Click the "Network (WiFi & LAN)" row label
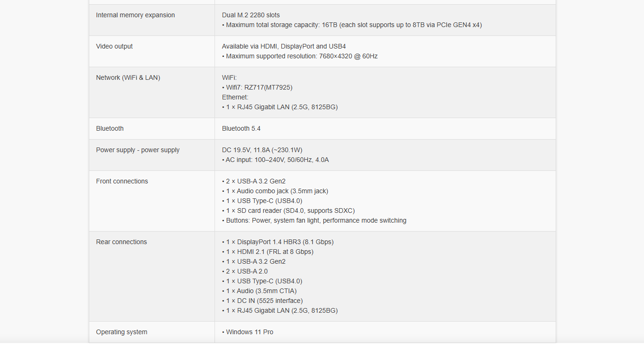This screenshot has width=644, height=344. click(128, 77)
